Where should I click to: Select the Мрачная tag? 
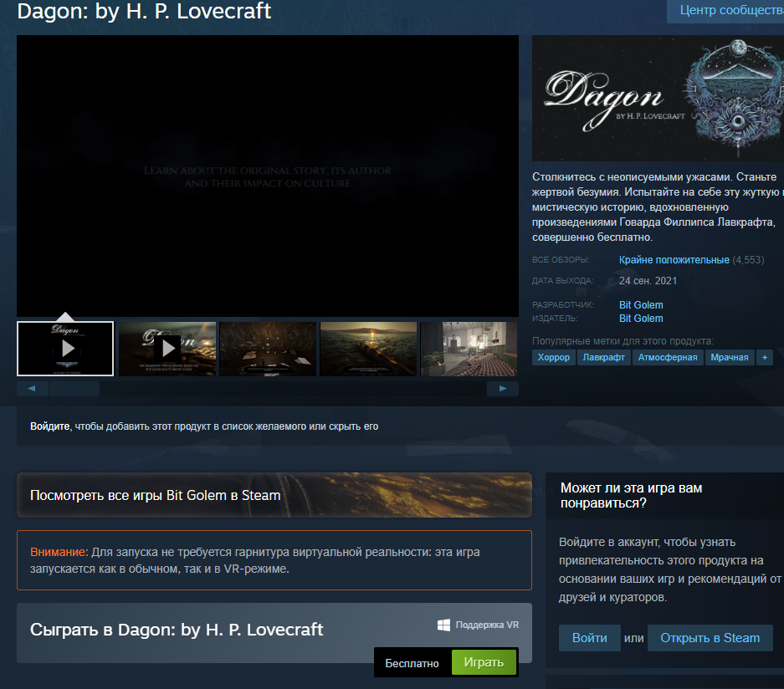[x=730, y=357]
